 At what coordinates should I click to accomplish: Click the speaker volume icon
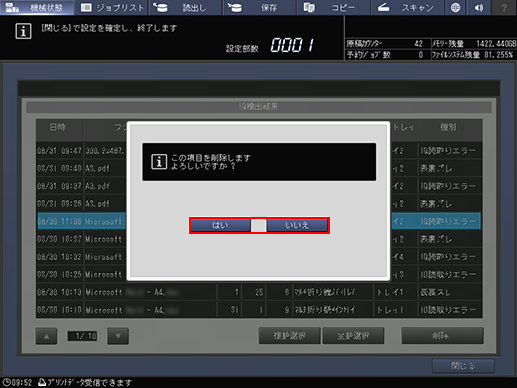tap(479, 7)
